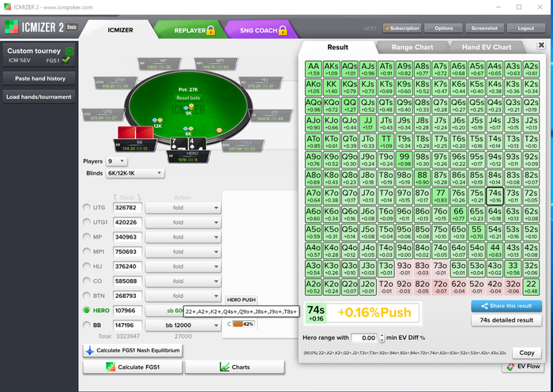Select the UTG1 radio button
Image resolution: width=553 pixels, height=392 pixels.
point(86,222)
